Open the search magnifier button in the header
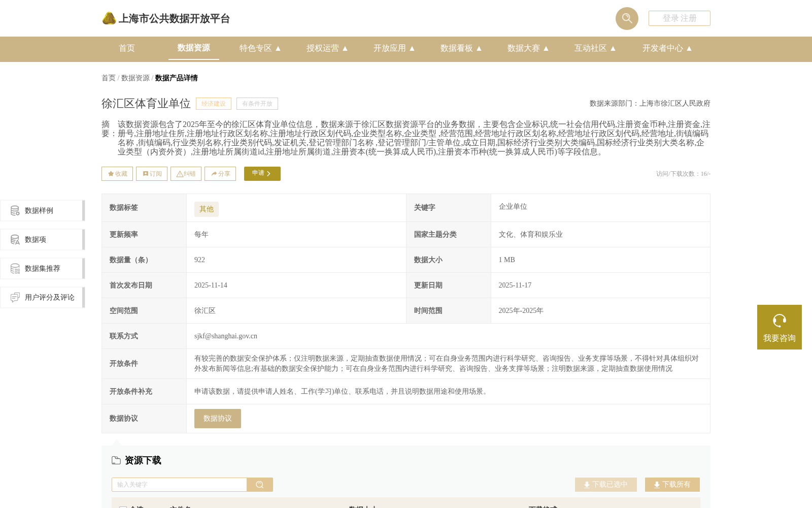812x508 pixels. point(627,18)
